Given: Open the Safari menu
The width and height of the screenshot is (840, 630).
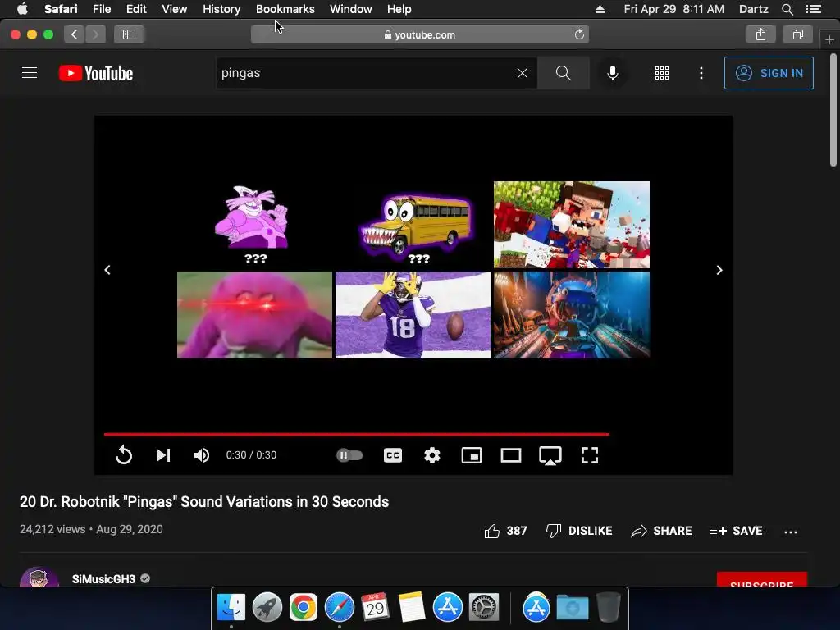Looking at the screenshot, I should tap(61, 9).
